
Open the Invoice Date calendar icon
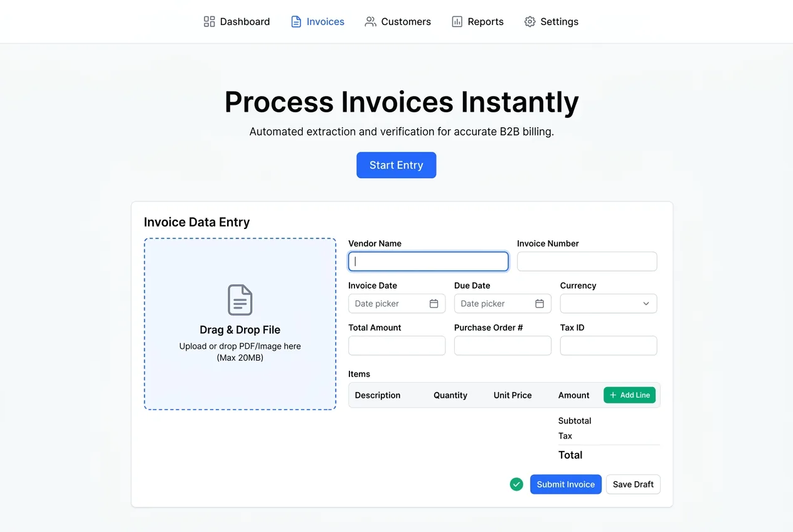tap(434, 303)
